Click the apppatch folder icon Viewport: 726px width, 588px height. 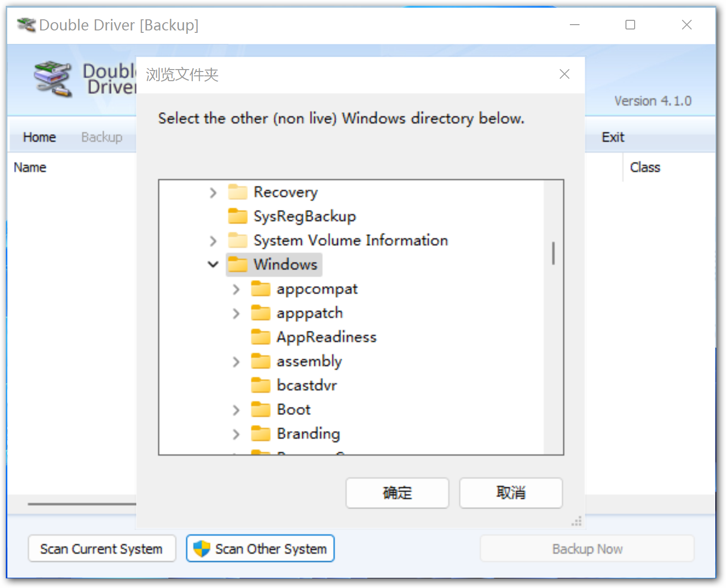pos(261,313)
